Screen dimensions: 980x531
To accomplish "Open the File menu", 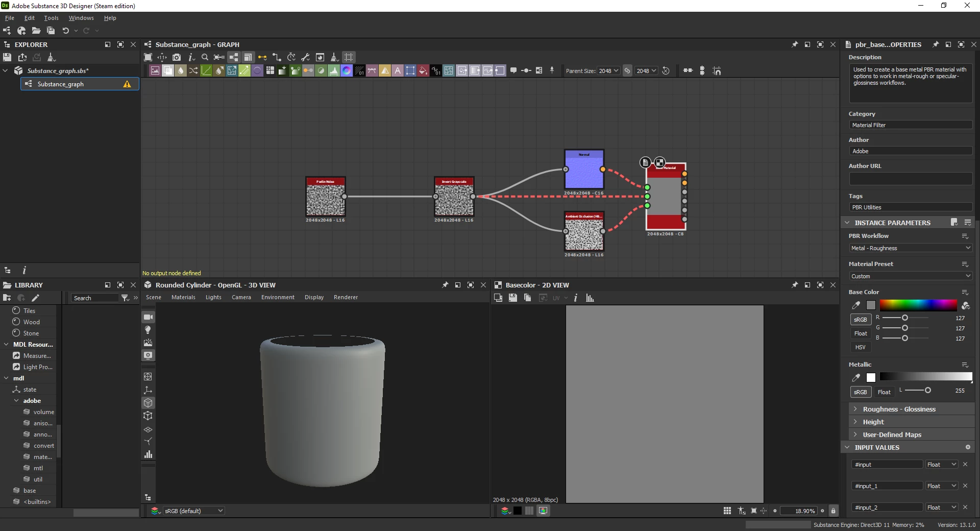I will pyautogui.click(x=10, y=18).
